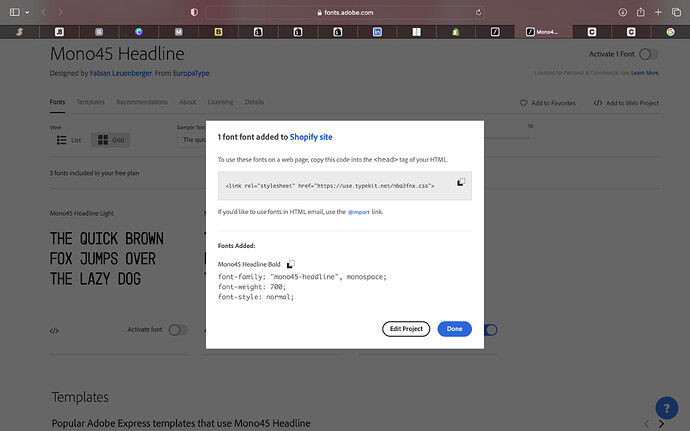Click Add to Web Project

626,103
